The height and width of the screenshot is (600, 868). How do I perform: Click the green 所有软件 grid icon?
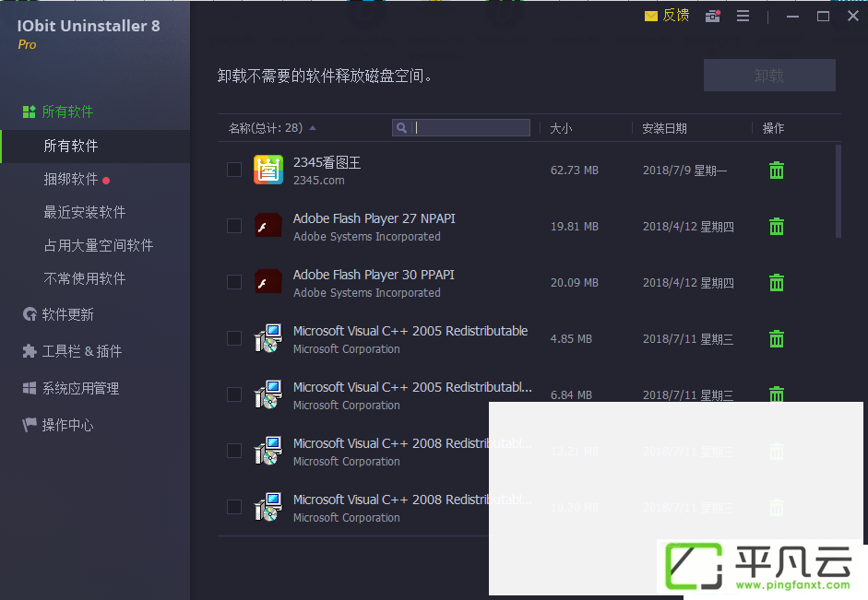30,112
